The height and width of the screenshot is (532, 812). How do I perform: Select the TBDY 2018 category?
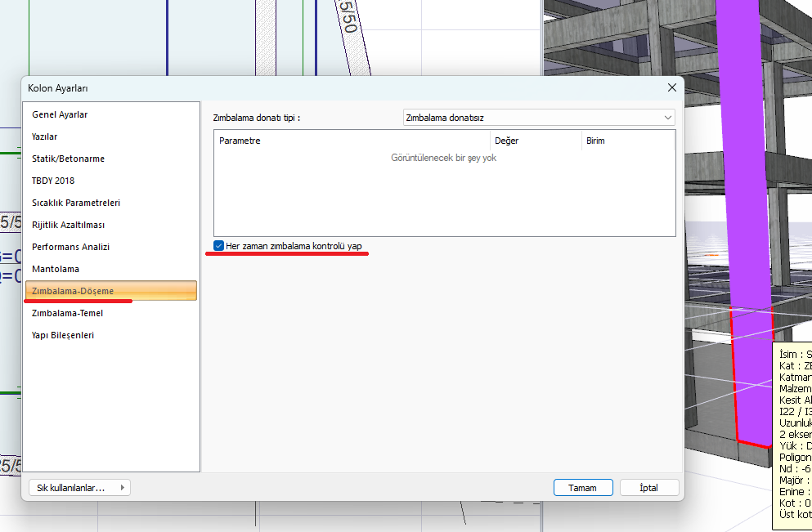point(53,181)
